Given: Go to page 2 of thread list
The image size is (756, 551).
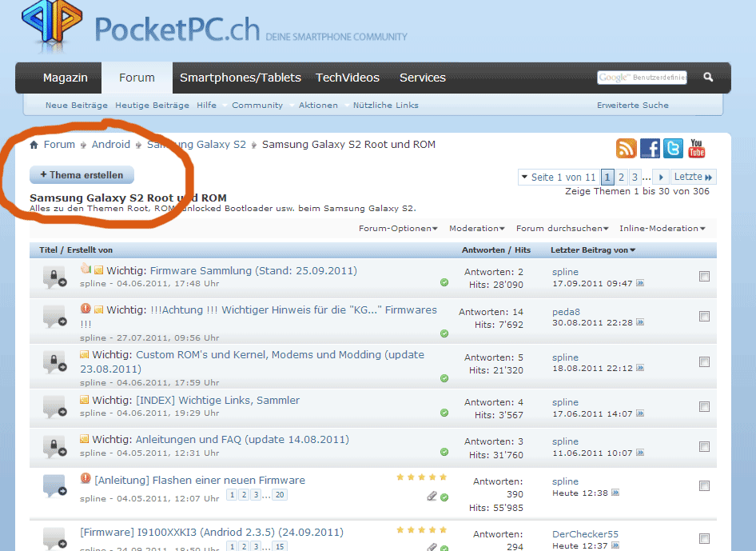Looking at the screenshot, I should (621, 177).
